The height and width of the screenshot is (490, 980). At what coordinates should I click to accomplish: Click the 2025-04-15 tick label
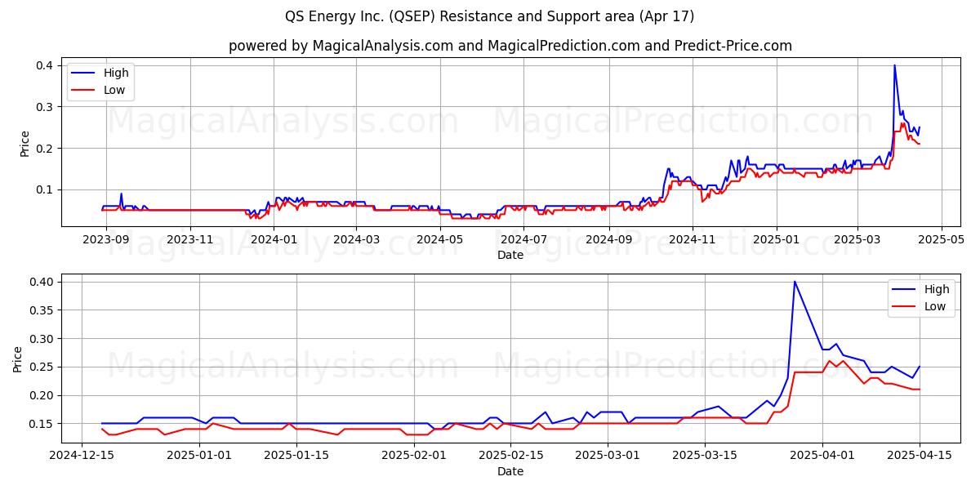click(920, 456)
